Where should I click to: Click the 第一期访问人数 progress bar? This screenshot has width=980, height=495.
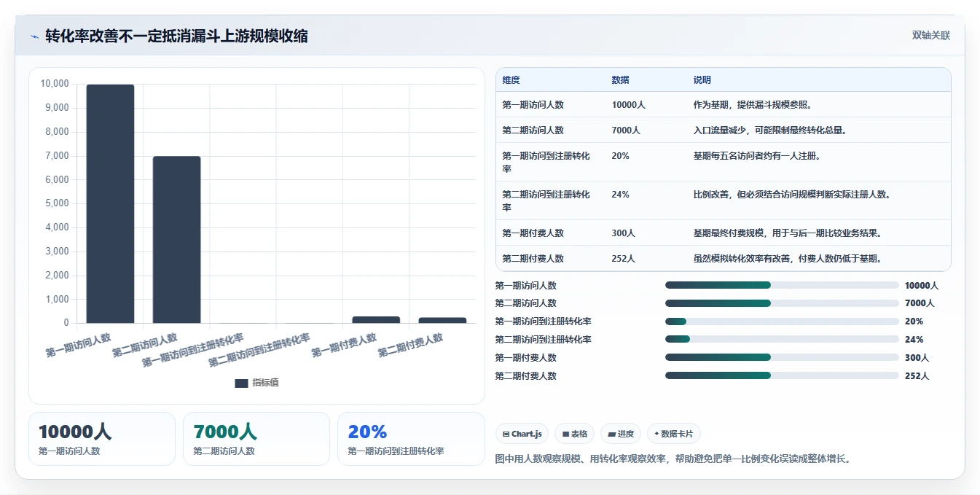click(782, 285)
